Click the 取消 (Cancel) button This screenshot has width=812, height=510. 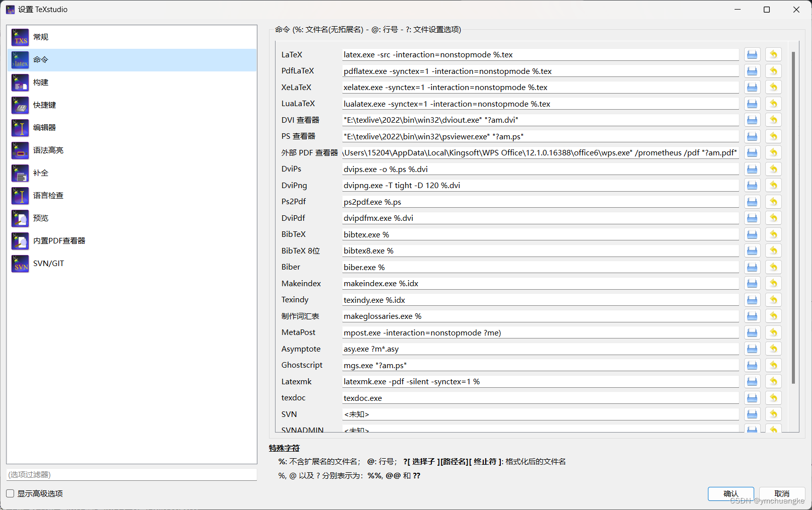pos(782,494)
